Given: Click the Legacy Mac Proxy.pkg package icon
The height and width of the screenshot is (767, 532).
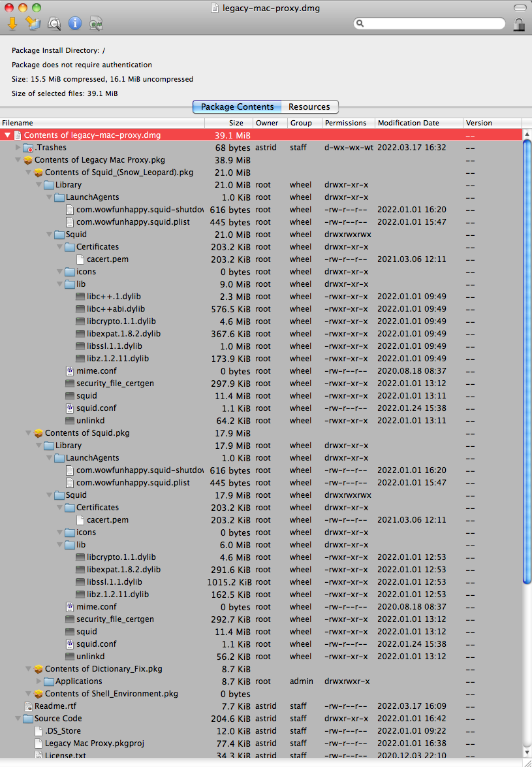Looking at the screenshot, I should click(x=28, y=160).
